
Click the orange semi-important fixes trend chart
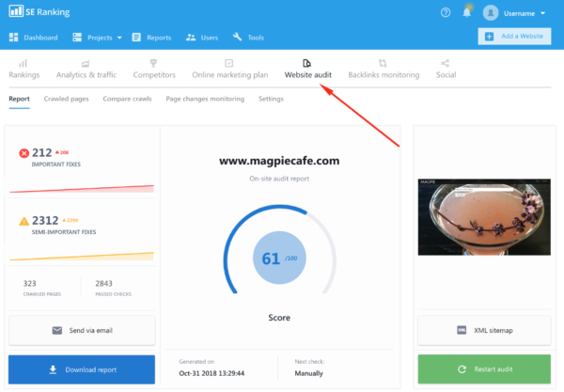click(x=82, y=256)
